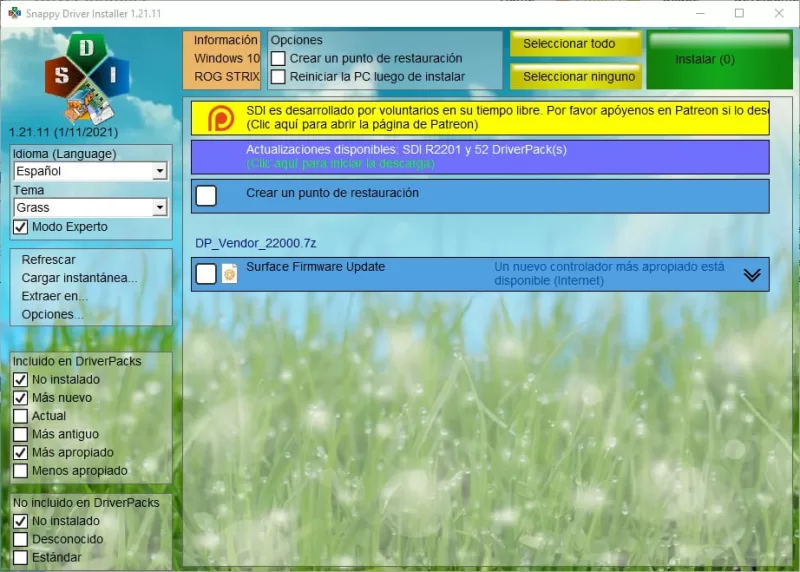Check the Desconocido filter

[20, 539]
